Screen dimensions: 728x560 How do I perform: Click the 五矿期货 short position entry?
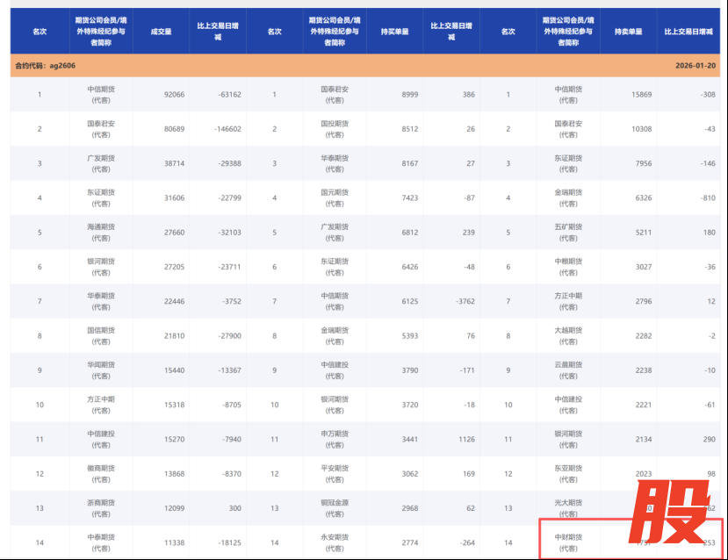point(568,233)
